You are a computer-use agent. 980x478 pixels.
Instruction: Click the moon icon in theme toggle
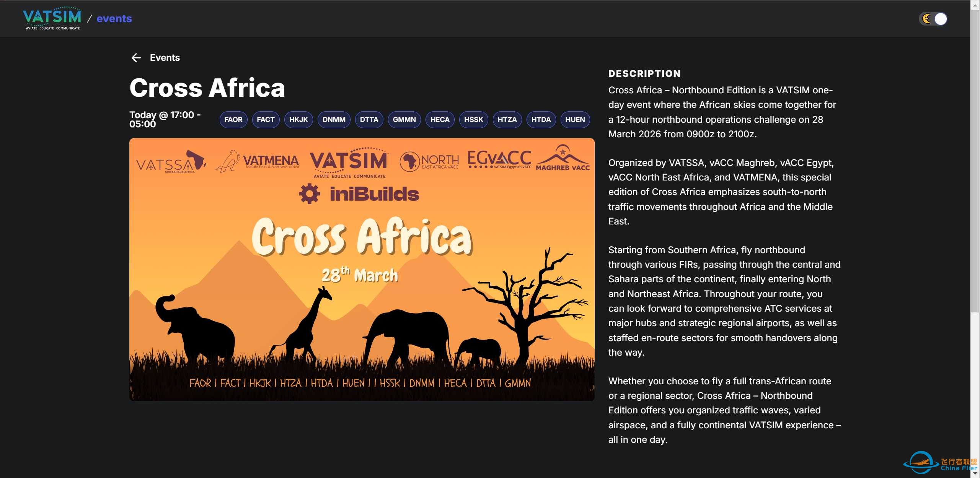click(926, 19)
